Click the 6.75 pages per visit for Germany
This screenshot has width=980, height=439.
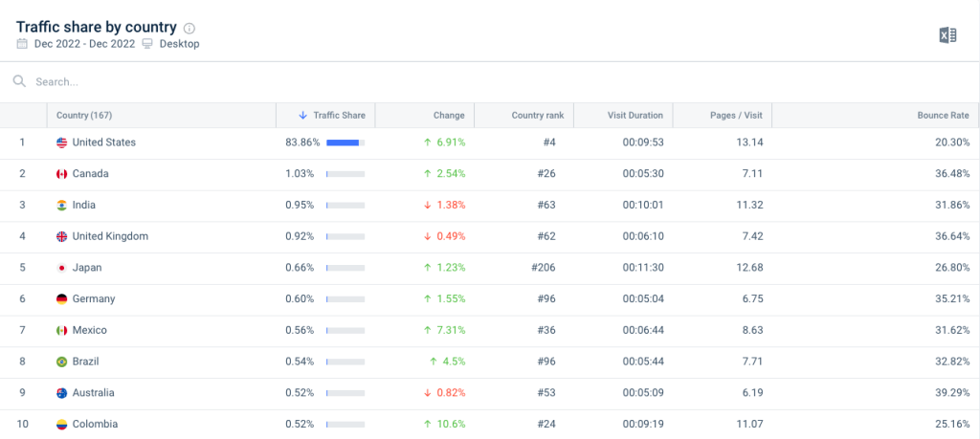[752, 299]
